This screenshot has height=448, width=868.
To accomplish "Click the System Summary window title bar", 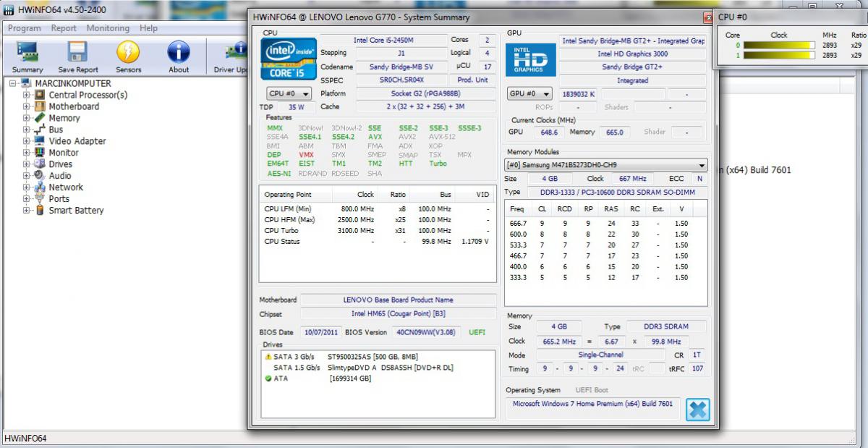I will pyautogui.click(x=476, y=17).
